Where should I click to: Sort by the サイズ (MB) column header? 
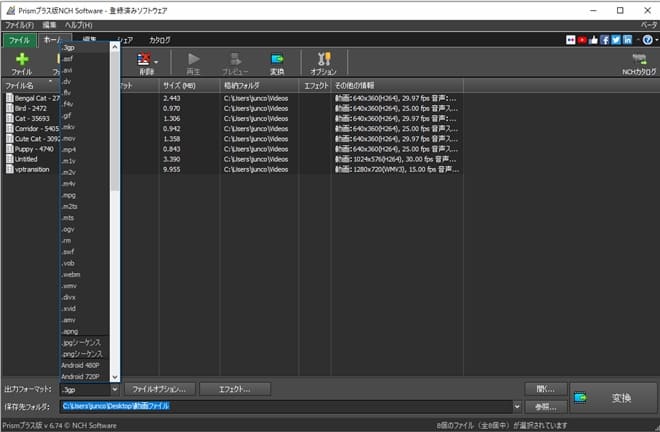tap(189, 85)
